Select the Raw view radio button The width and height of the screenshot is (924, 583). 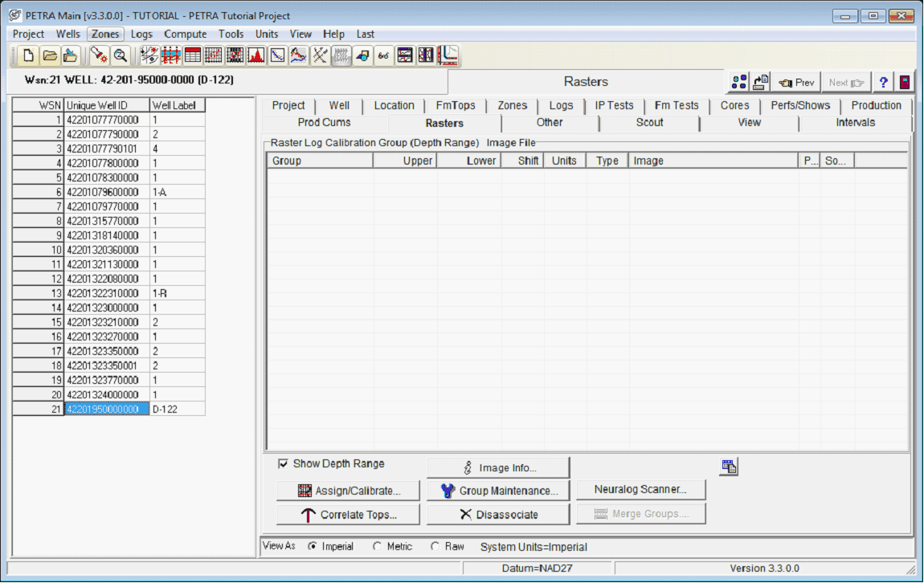coord(435,547)
